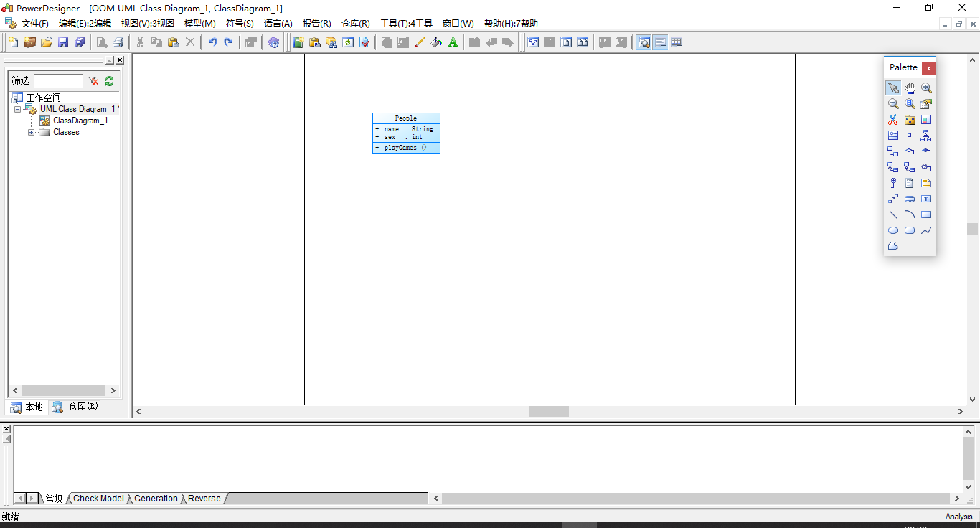Select the Pointer tool in the Palette
The height and width of the screenshot is (528, 980).
(893, 88)
